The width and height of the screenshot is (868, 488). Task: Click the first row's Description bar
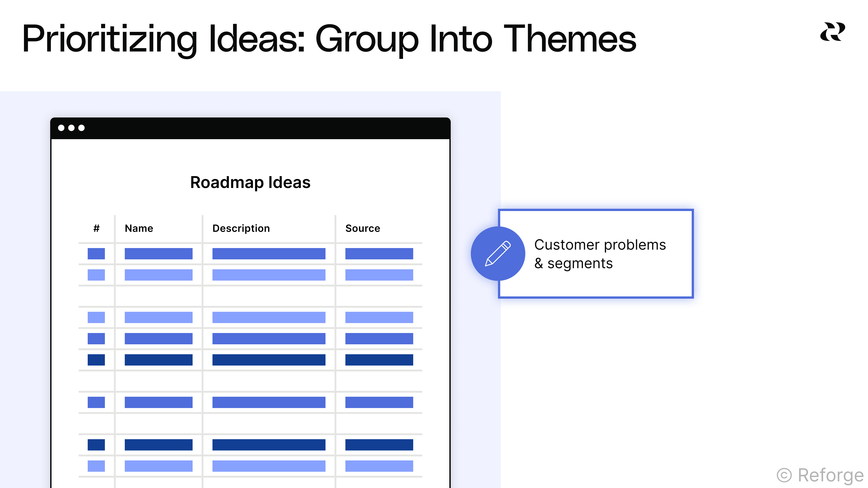[269, 253]
